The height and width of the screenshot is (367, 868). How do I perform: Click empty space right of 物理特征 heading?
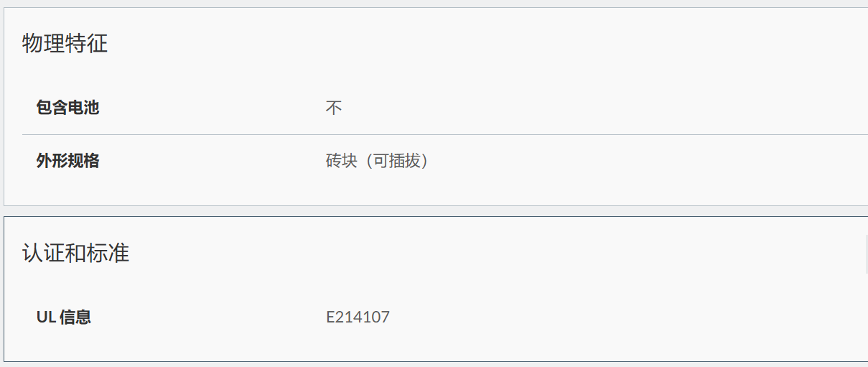pos(488,44)
